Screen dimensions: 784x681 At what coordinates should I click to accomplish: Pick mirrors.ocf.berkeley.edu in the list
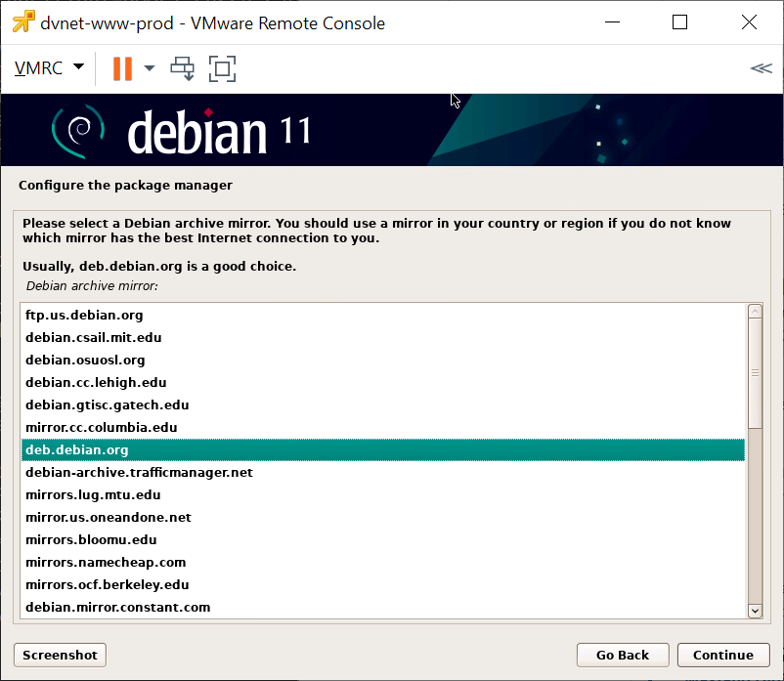click(107, 585)
